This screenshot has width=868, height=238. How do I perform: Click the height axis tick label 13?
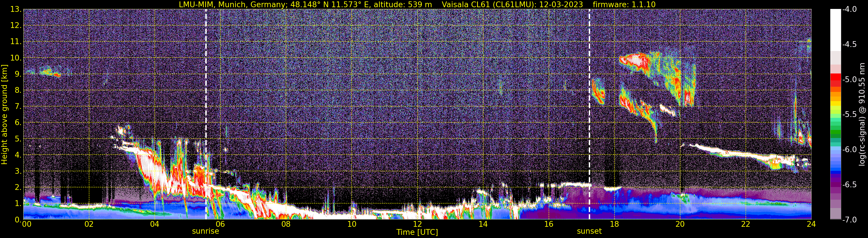(x=16, y=9)
